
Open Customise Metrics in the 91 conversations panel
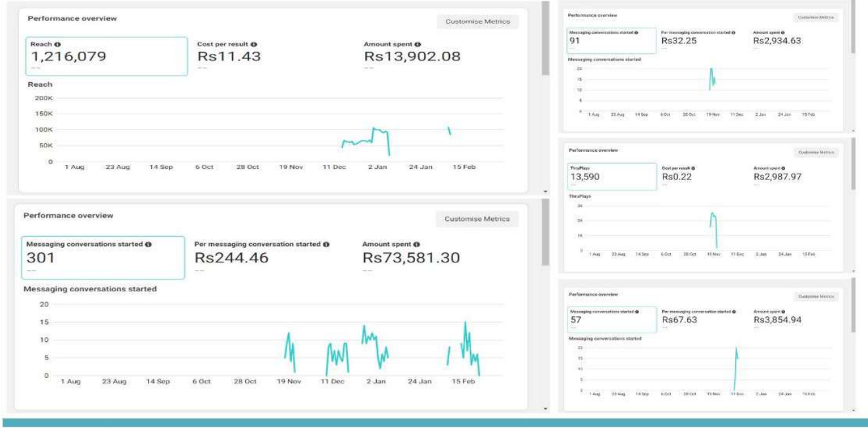pyautogui.click(x=816, y=17)
